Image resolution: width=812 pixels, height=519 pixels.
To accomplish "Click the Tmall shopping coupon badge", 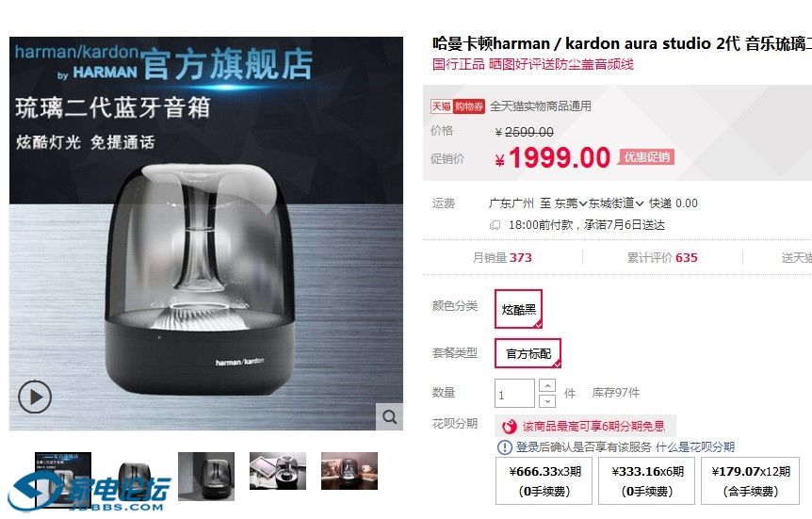I will coord(458,106).
